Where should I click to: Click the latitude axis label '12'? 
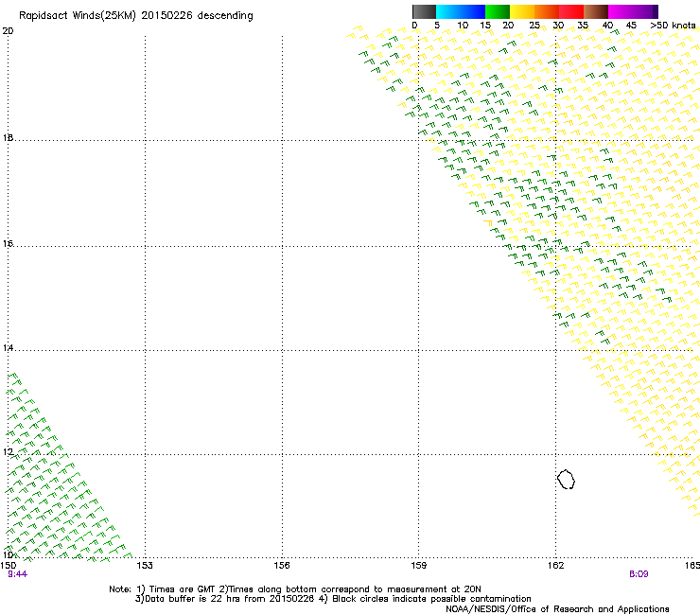click(8, 452)
